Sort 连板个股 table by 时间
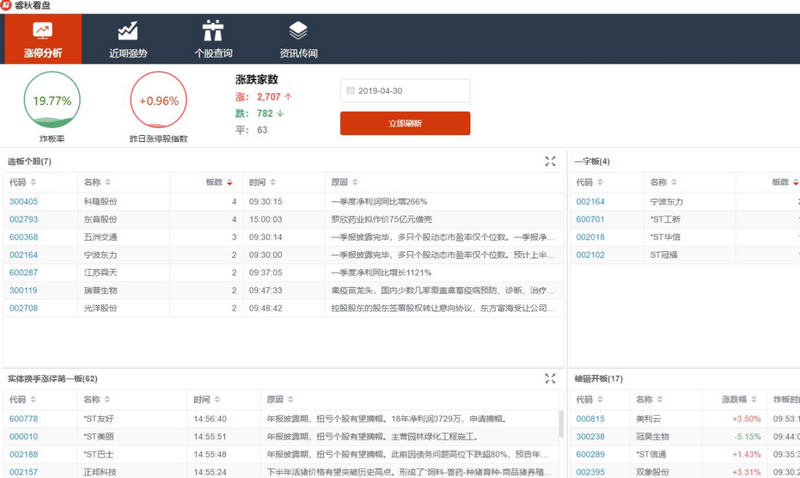Image resolution: width=800 pixels, height=478 pixels. (273, 182)
